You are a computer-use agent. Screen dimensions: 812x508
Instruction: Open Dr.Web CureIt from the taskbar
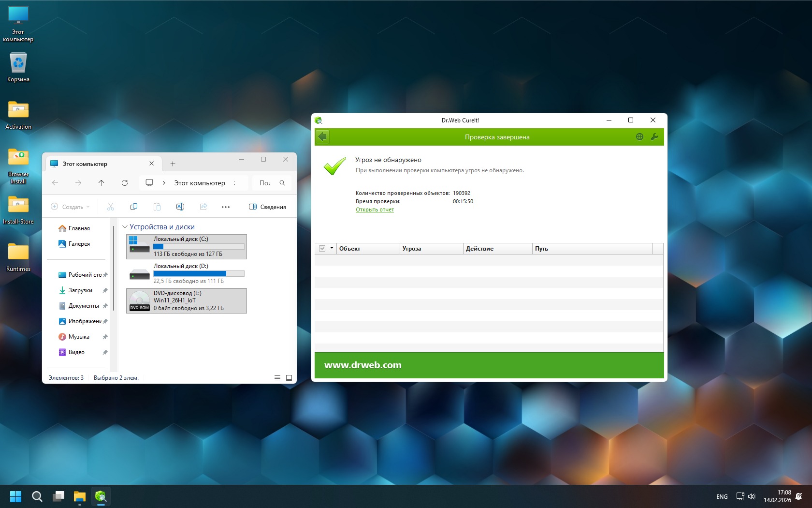click(101, 496)
